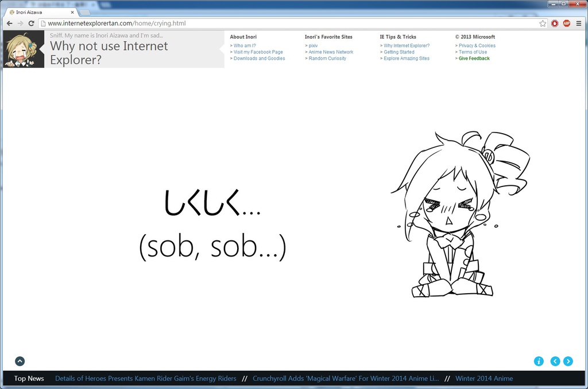Close the Chrome browser window
This screenshot has width=588, height=389.
click(578, 4)
